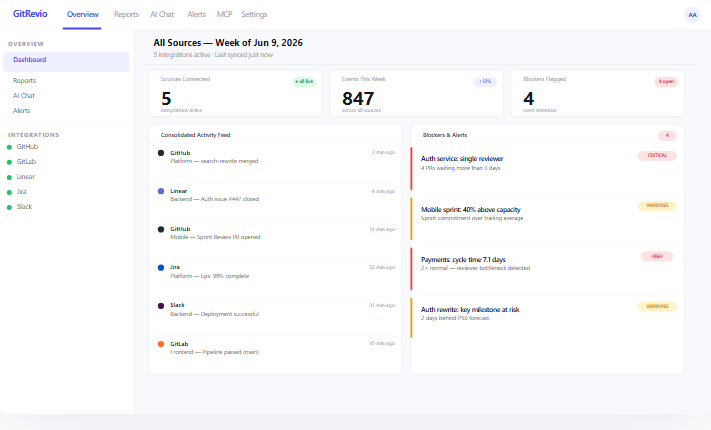
Task: Select the Alerts tab in top navigation
Action: [196, 15]
